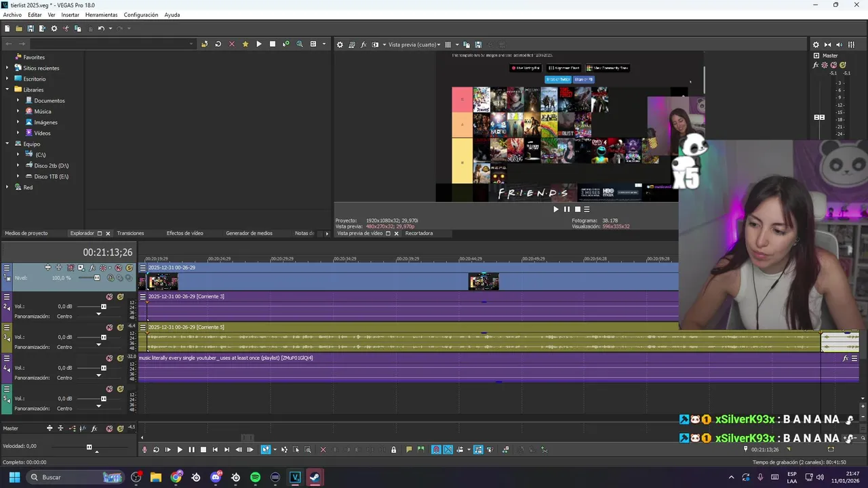Open track FX on video track 1
This screenshot has height=488, width=868.
tap(93, 268)
